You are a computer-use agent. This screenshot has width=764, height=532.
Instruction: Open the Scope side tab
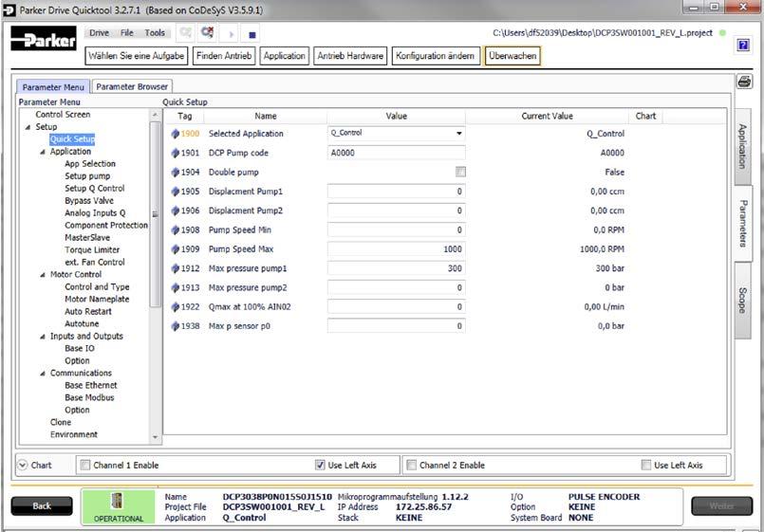coord(742,301)
